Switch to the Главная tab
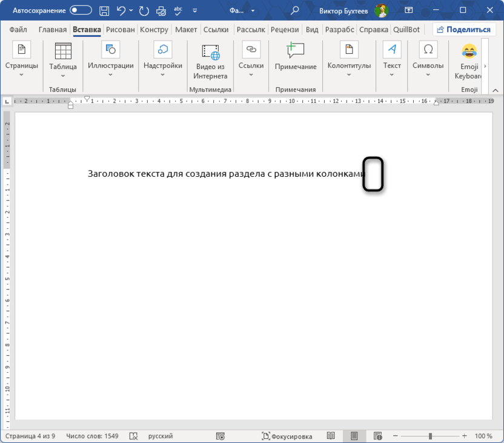This screenshot has width=504, height=443. [52, 30]
